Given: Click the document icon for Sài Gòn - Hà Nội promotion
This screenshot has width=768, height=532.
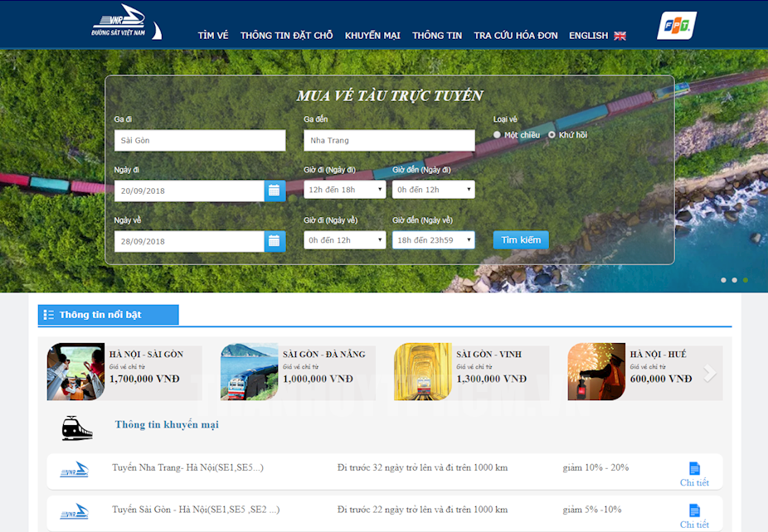Looking at the screenshot, I should (694, 510).
